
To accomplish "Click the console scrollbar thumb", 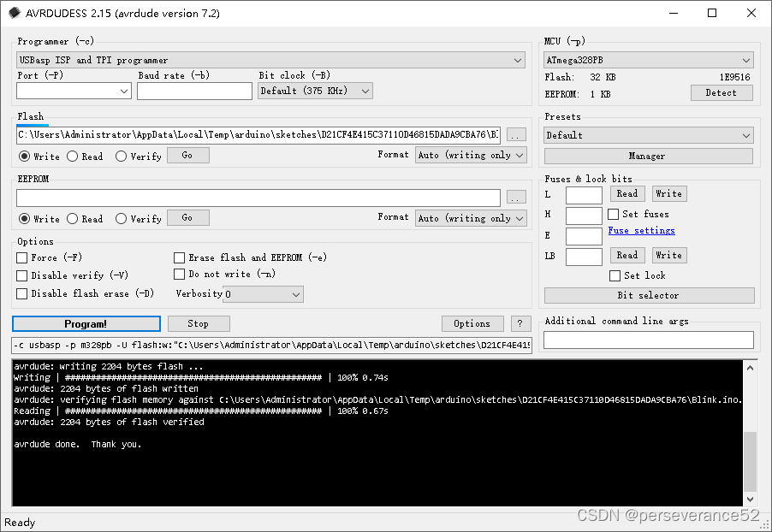I will [750, 462].
